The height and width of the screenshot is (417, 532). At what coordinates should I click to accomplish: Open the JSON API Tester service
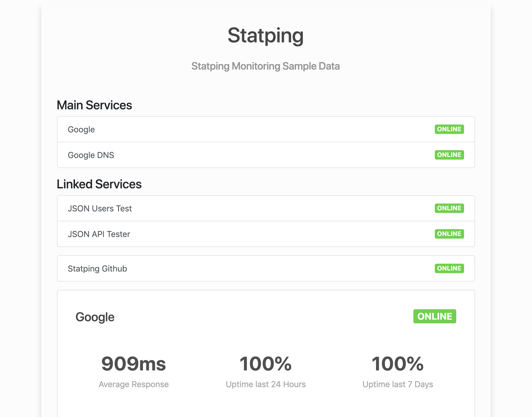pyautogui.click(x=99, y=234)
